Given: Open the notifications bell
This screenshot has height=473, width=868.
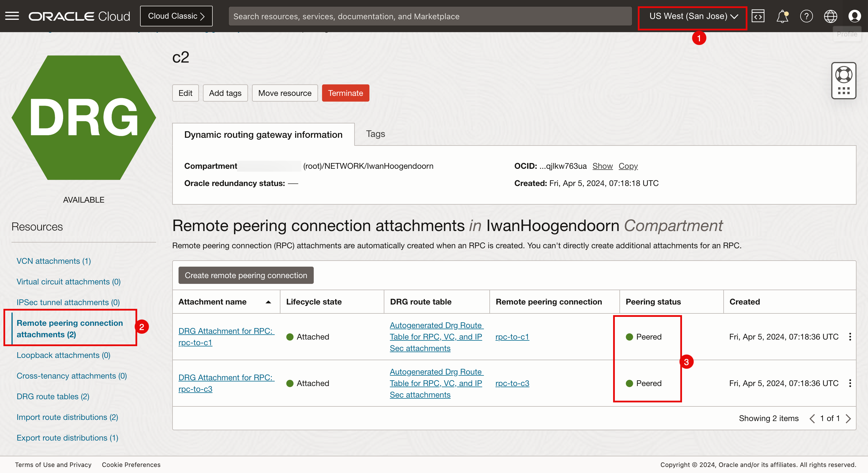Looking at the screenshot, I should (x=782, y=16).
